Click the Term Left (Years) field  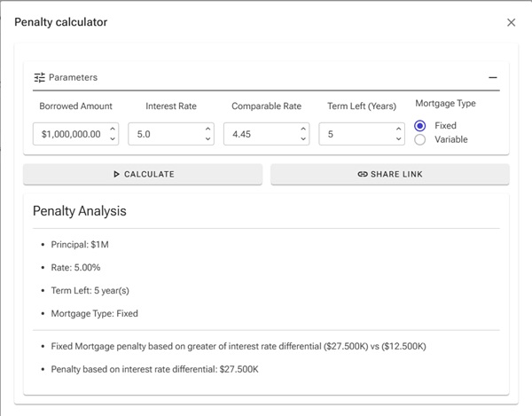pyautogui.click(x=355, y=134)
